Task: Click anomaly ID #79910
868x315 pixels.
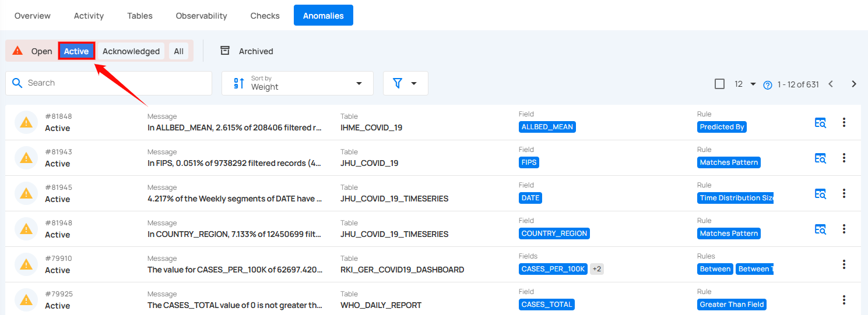Action: click(58, 259)
